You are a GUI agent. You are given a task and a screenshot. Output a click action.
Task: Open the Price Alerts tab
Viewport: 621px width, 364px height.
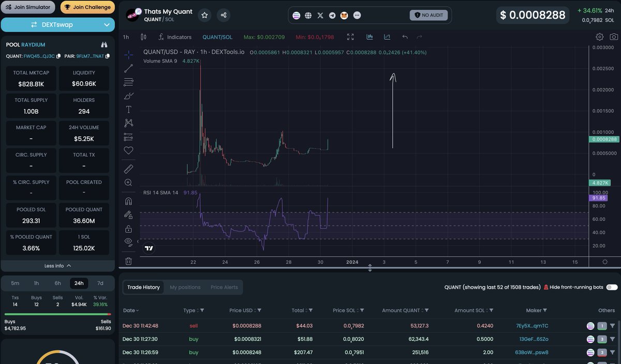coord(224,287)
